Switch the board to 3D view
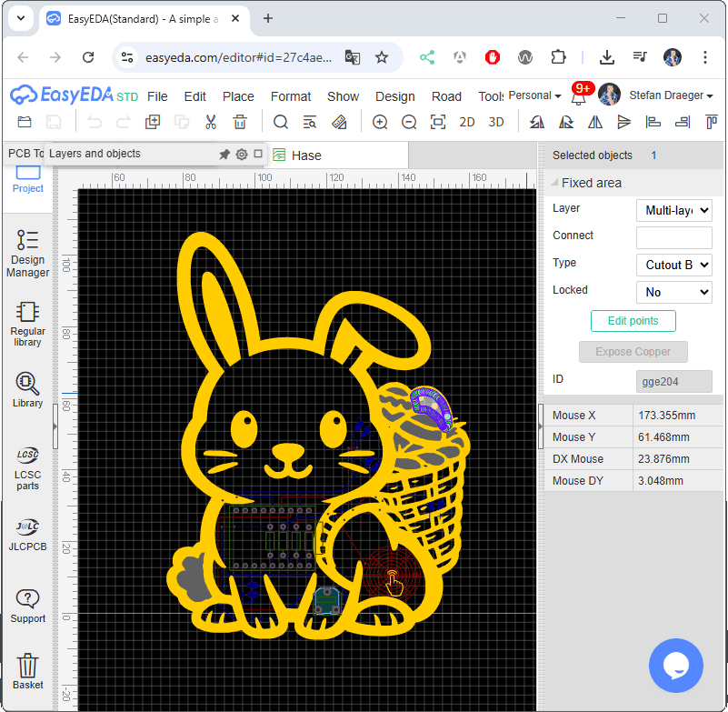Image resolution: width=728 pixels, height=712 pixels. click(x=495, y=121)
